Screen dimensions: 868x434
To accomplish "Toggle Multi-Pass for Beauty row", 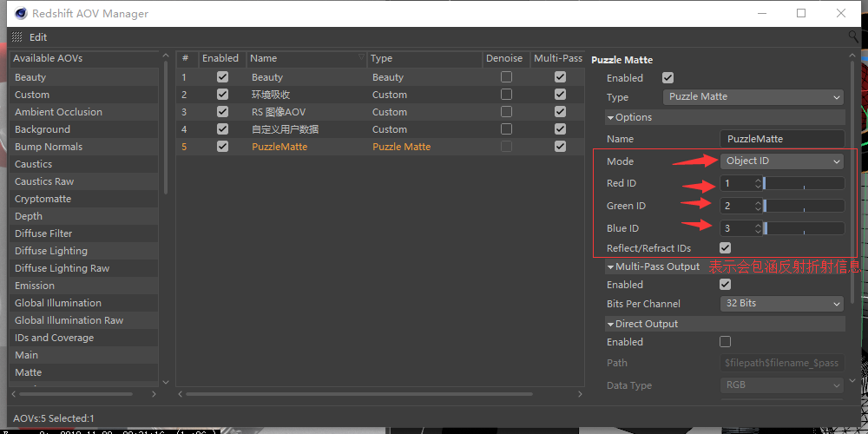I will [560, 77].
